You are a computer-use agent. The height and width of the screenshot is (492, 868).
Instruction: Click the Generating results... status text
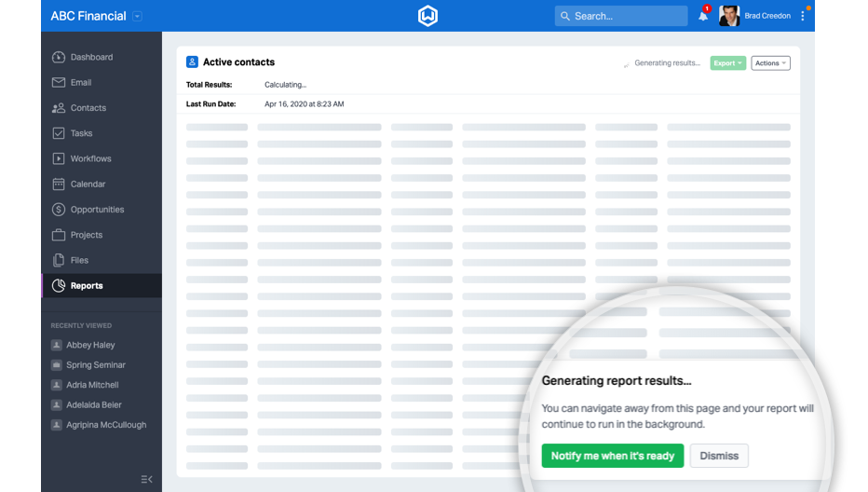pyautogui.click(x=667, y=63)
